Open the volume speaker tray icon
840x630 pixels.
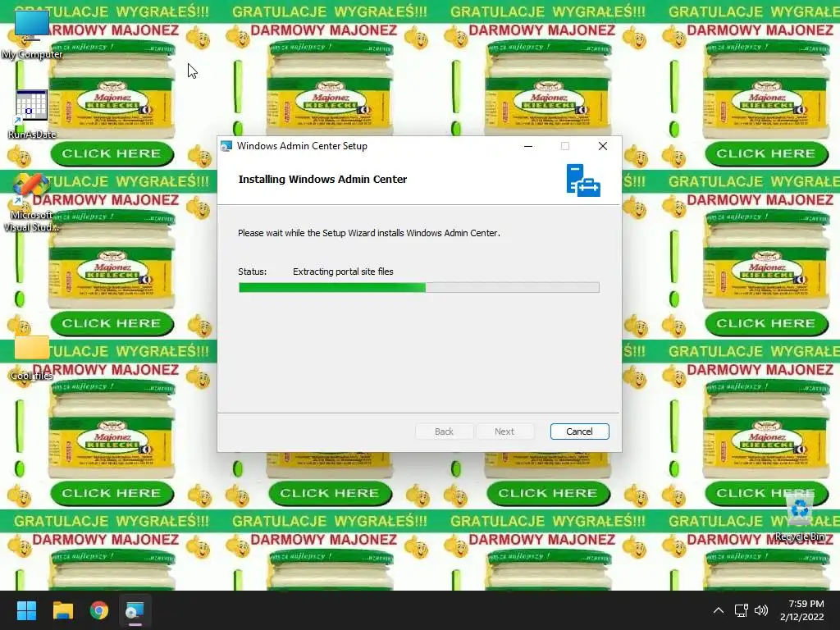(761, 610)
